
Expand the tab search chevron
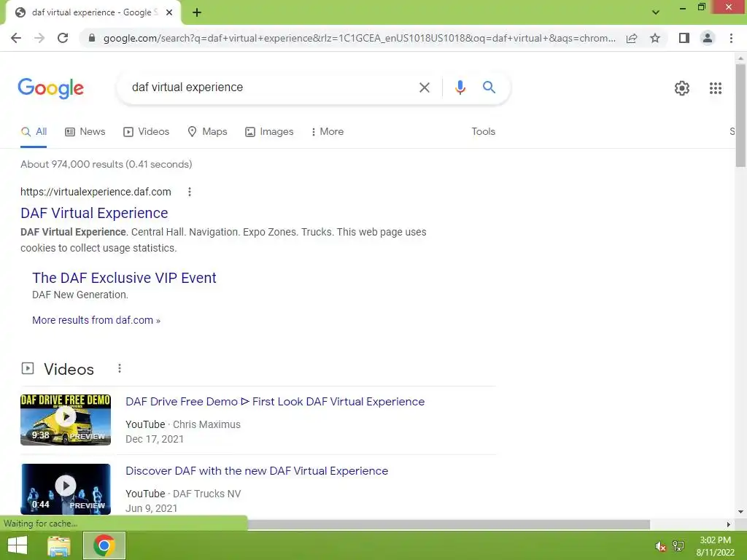click(x=656, y=12)
